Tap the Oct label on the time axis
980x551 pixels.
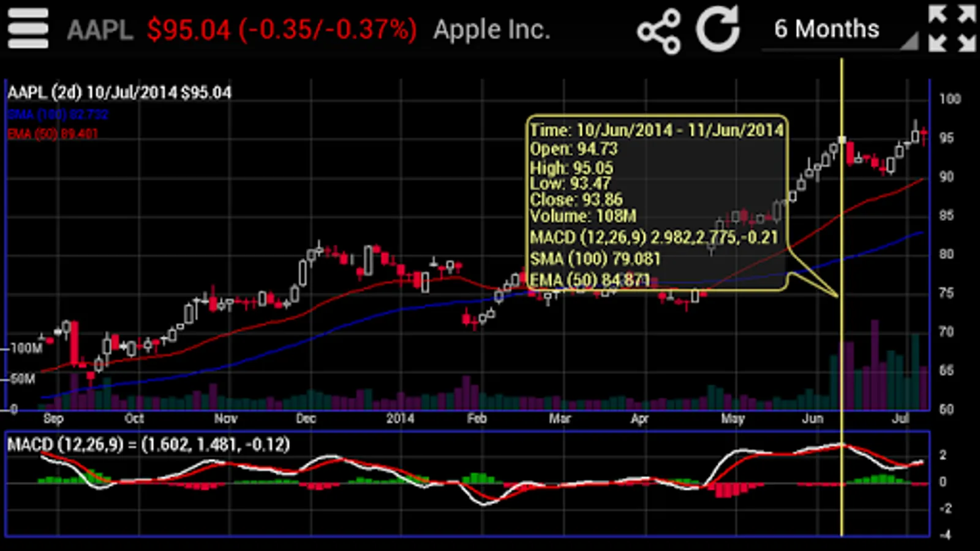(134, 419)
